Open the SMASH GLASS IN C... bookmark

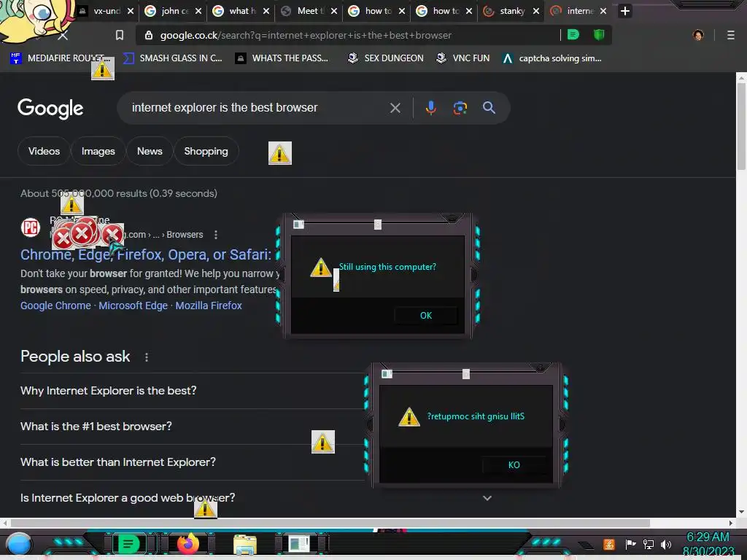point(172,58)
